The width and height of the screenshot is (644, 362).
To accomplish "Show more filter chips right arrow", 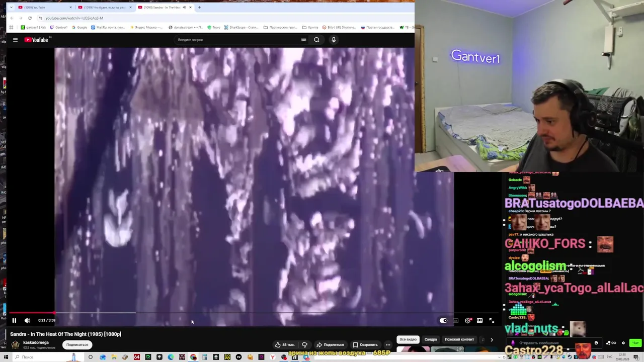I will [492, 339].
